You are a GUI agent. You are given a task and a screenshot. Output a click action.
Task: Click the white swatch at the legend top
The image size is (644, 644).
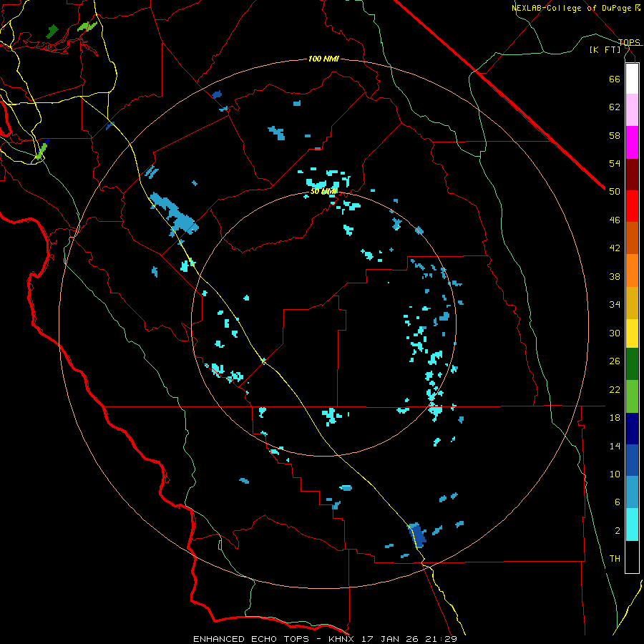[x=632, y=79]
